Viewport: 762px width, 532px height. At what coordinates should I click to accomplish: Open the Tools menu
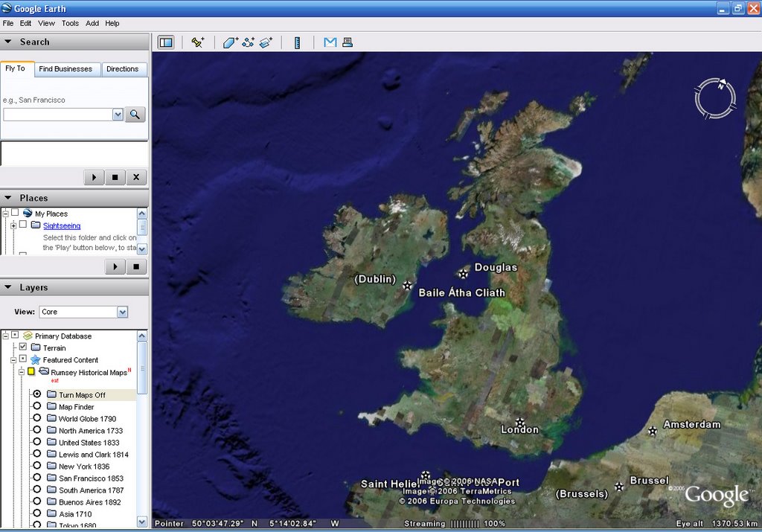pos(70,23)
